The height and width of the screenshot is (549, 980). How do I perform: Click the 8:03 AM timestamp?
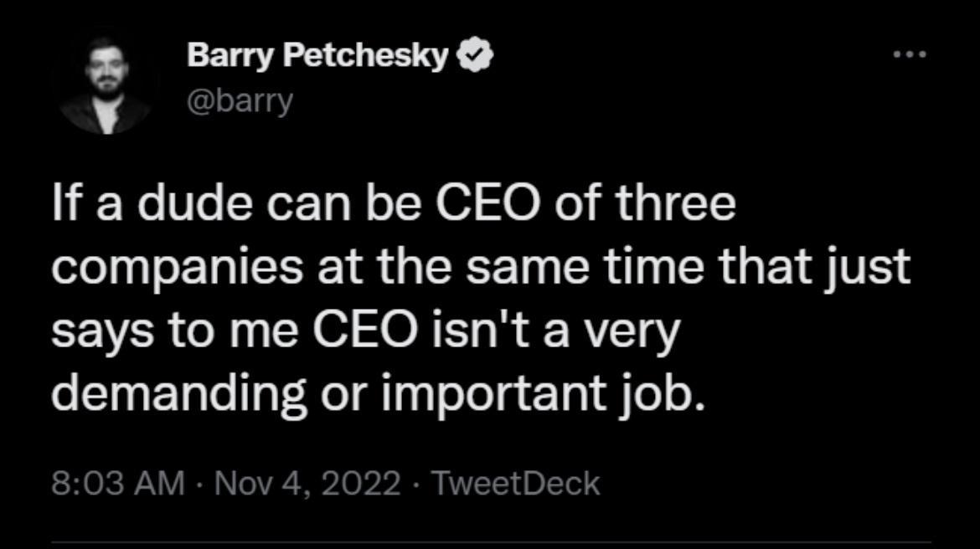coord(113,481)
